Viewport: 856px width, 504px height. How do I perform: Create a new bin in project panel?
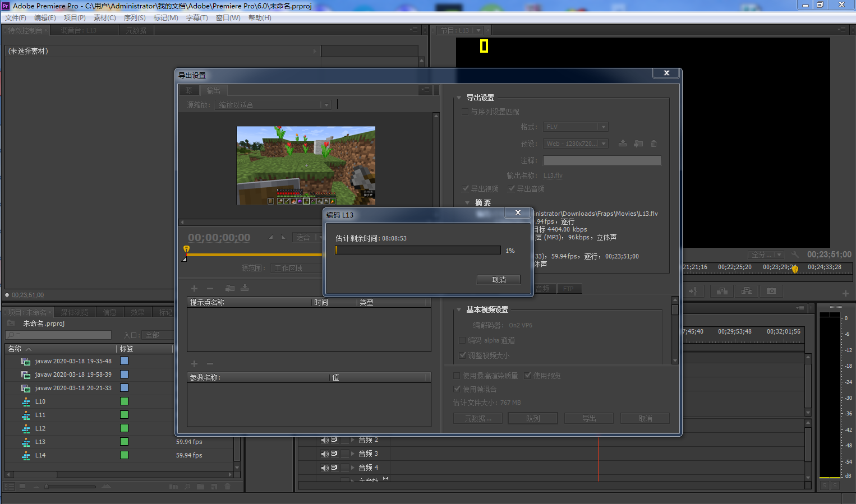click(200, 487)
